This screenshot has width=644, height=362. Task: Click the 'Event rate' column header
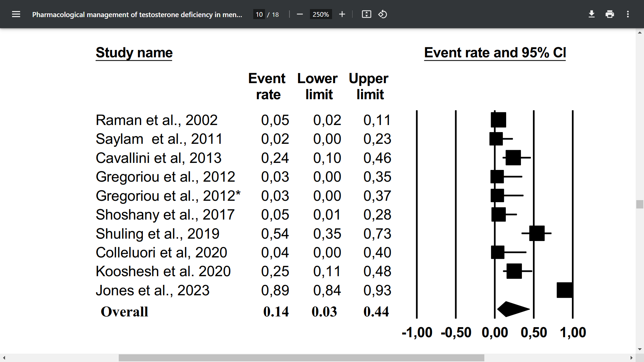click(267, 86)
